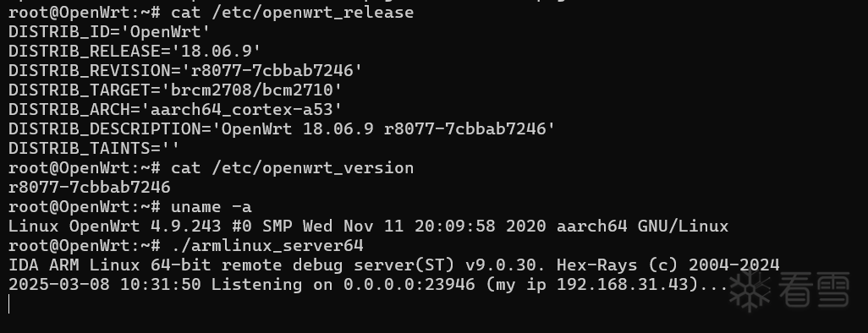
Task: Click the blinking cursor on the empty line
Action: (x=8, y=303)
